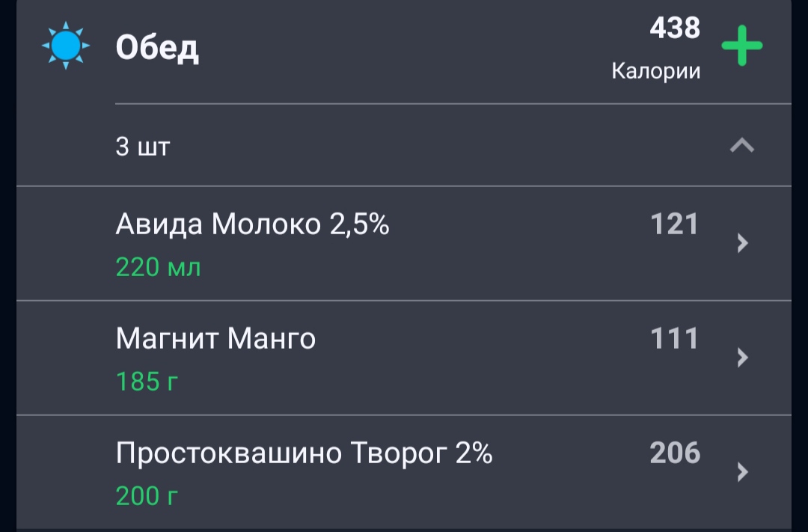The image size is (808, 532).
Task: Open Авида Молоко 2,5% arrow chevron
Action: click(x=743, y=242)
